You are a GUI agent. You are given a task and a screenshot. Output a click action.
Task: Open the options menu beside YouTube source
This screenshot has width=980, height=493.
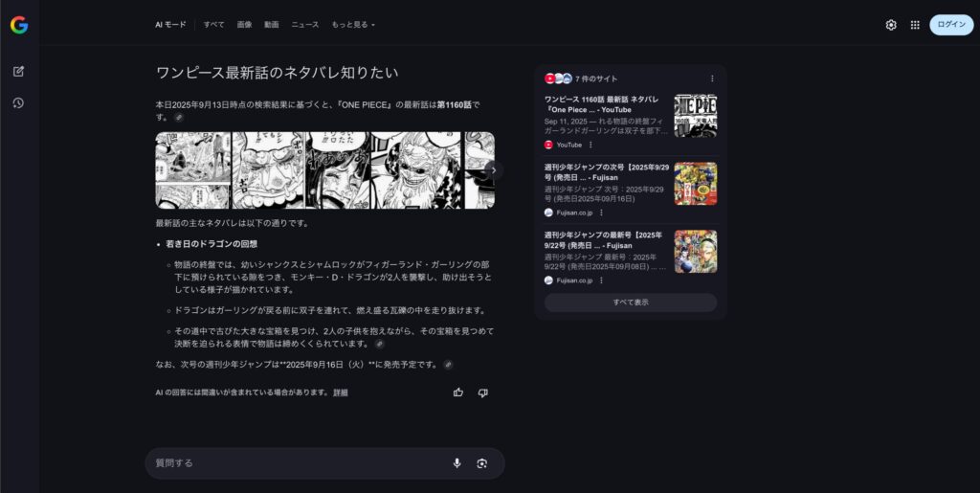click(x=590, y=145)
